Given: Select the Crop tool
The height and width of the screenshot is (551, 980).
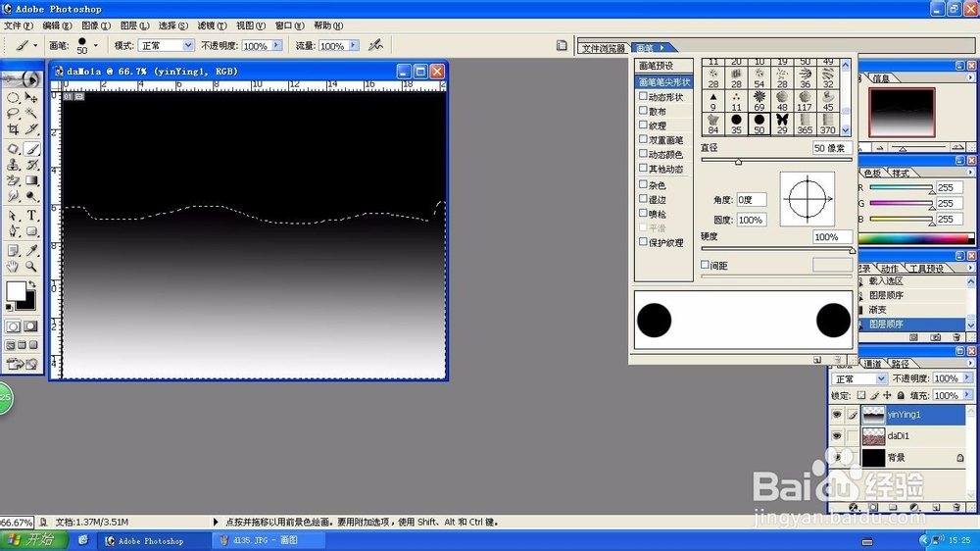Looking at the screenshot, I should coord(13,129).
